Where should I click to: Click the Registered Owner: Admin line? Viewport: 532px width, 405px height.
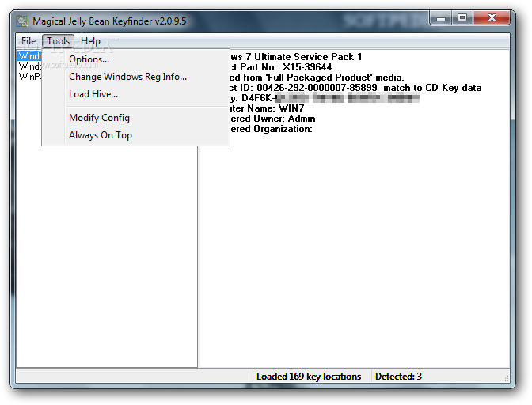(x=273, y=119)
